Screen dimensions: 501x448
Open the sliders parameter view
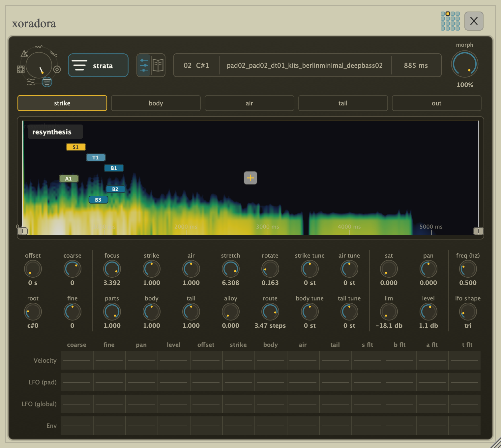[144, 65]
